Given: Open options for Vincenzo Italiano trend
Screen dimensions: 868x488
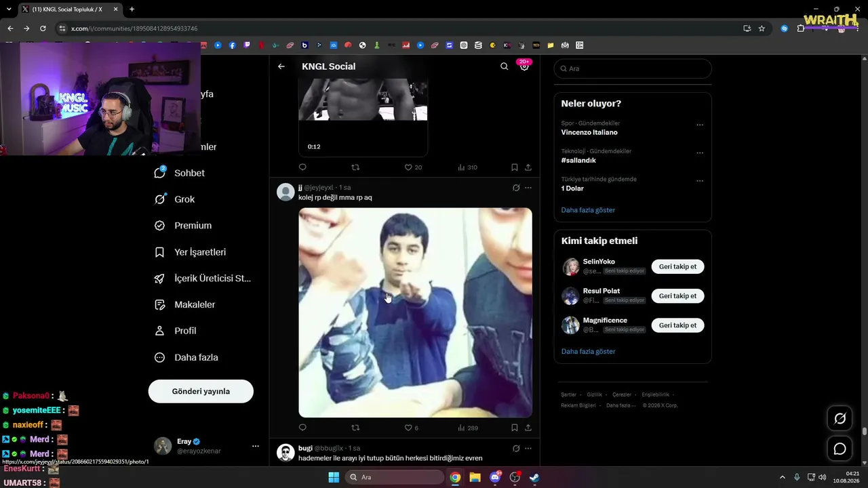Looking at the screenshot, I should pyautogui.click(x=700, y=125).
